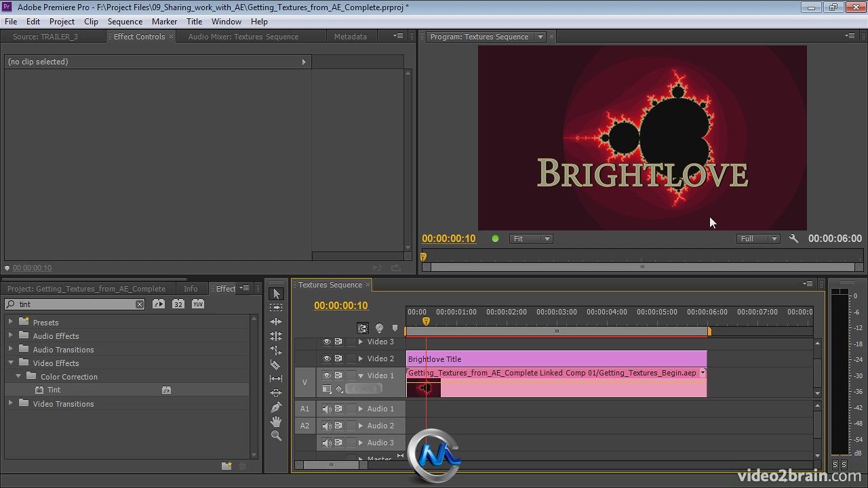Collapse the Video 1 track
Screen dimensions: 868x488
(361, 375)
